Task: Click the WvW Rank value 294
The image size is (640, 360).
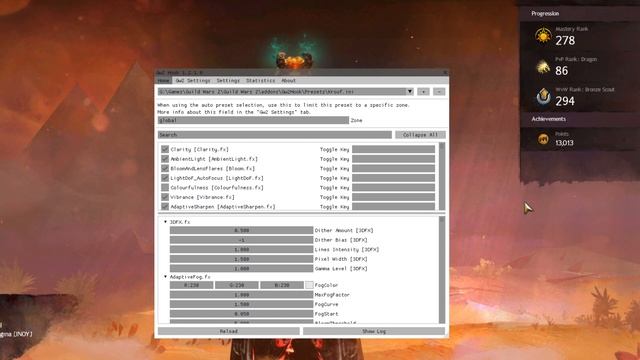Action: (565, 101)
